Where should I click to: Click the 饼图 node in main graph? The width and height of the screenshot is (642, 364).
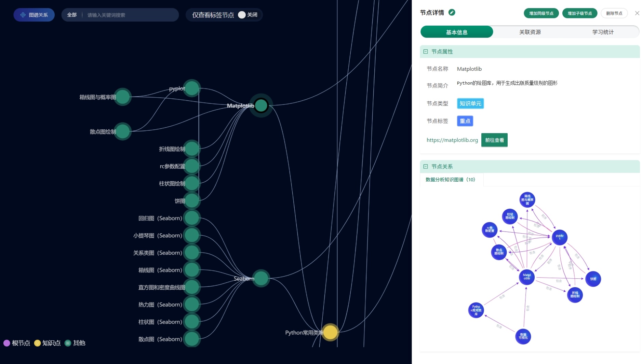pos(192,201)
